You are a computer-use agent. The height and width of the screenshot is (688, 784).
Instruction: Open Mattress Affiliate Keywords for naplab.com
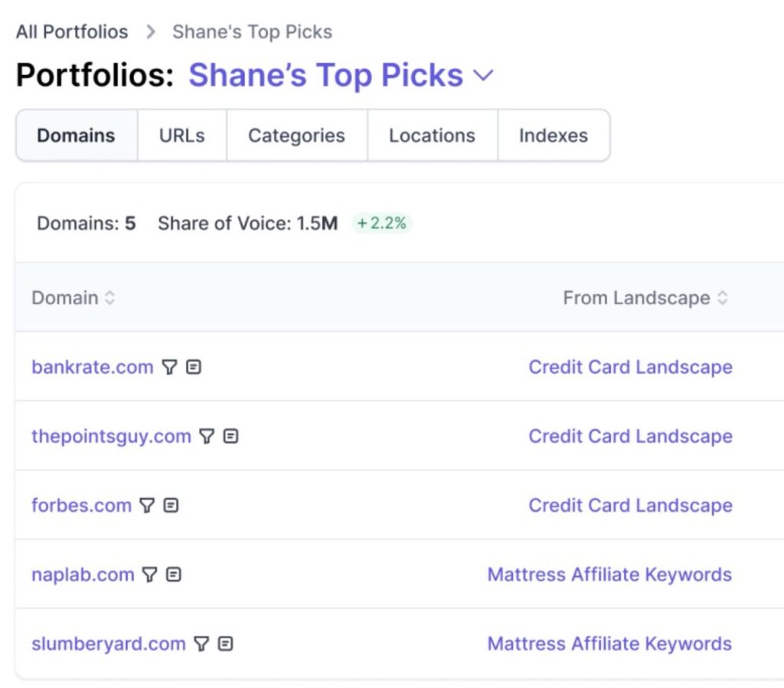(x=609, y=575)
